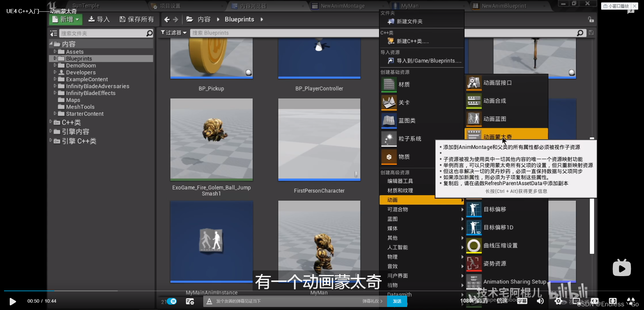This screenshot has width=644, height=310.
Task: Play the video with the play button
Action: (x=13, y=301)
